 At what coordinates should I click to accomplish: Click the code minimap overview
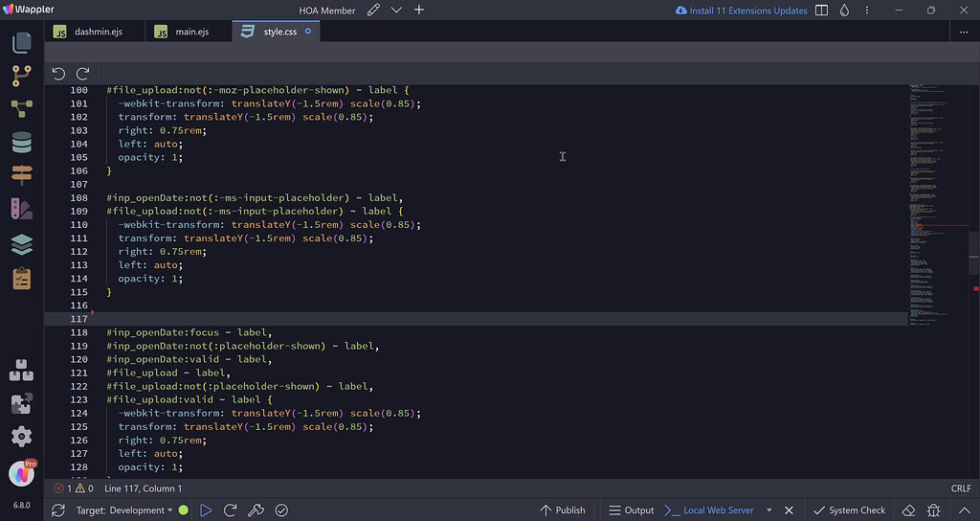938,203
